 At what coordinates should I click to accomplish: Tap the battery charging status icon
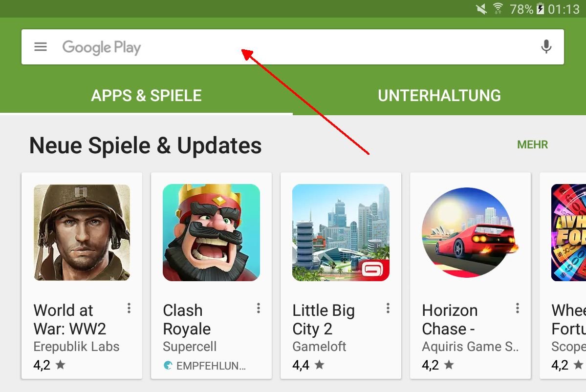click(x=540, y=9)
